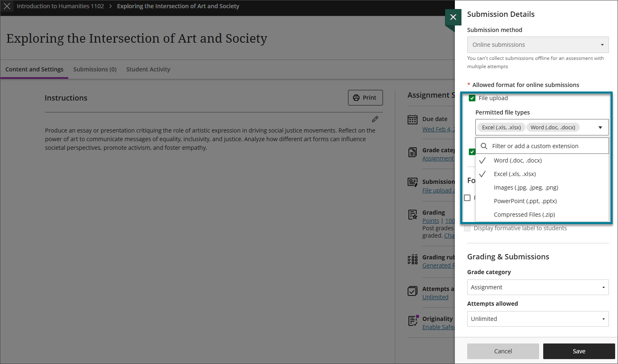This screenshot has height=364, width=618.
Task: Click the Cancel button
Action: [x=503, y=351]
